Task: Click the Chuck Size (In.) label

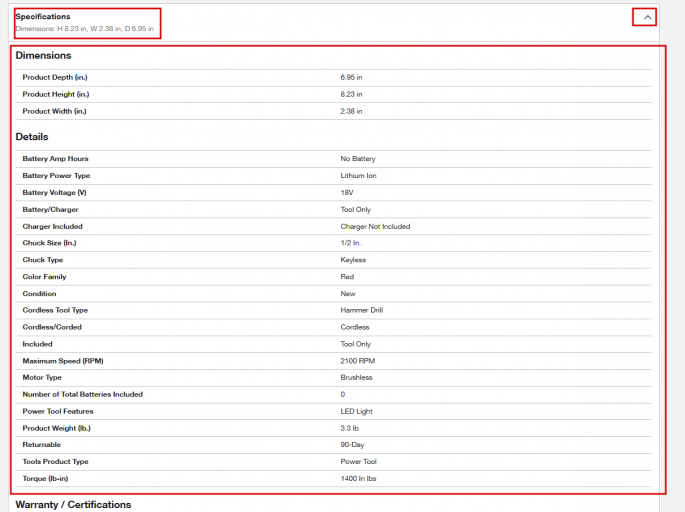Action: click(49, 243)
